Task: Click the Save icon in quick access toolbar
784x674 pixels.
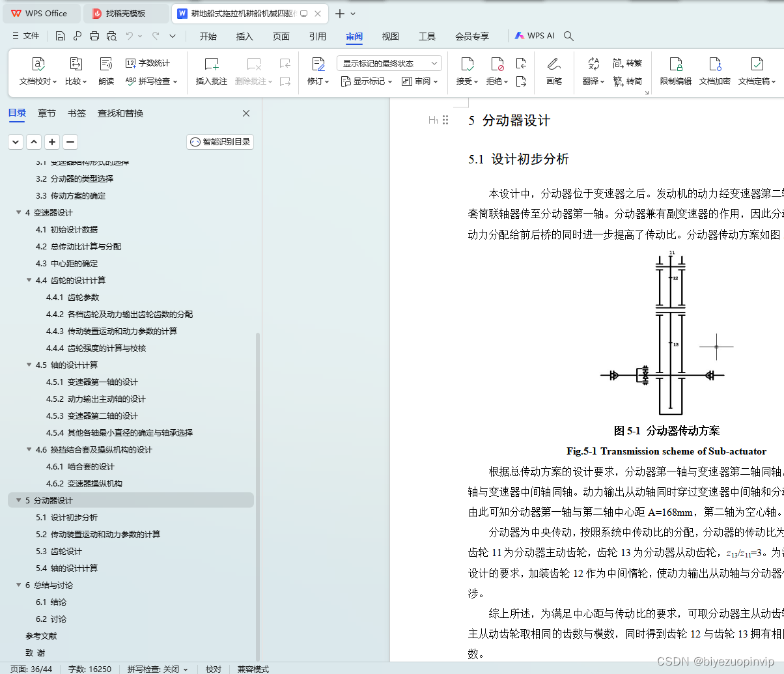Action: pos(61,36)
